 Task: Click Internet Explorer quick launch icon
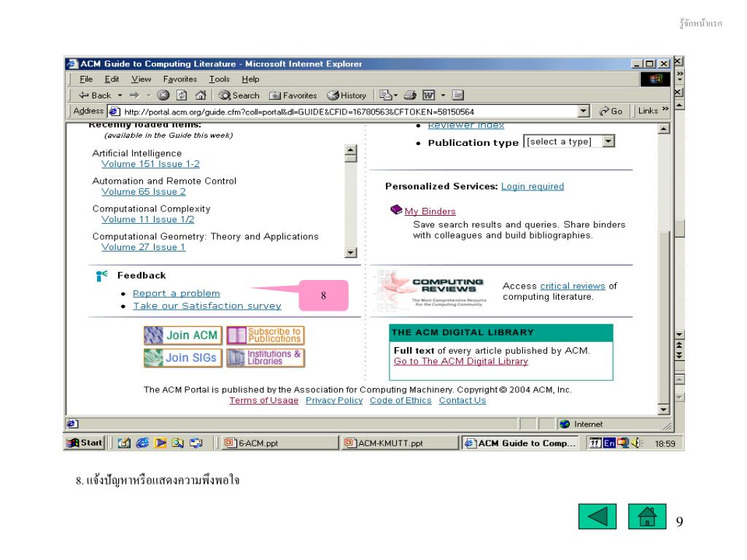coord(142,443)
